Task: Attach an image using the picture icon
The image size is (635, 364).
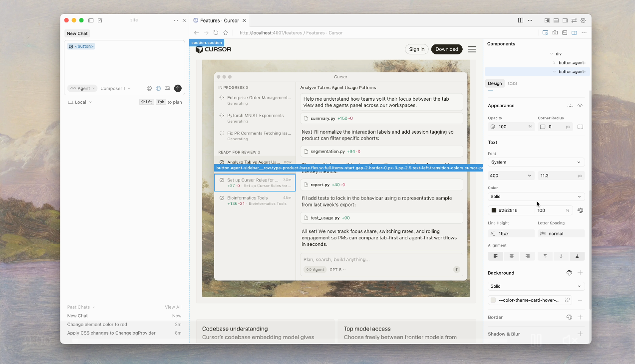Action: (x=167, y=88)
